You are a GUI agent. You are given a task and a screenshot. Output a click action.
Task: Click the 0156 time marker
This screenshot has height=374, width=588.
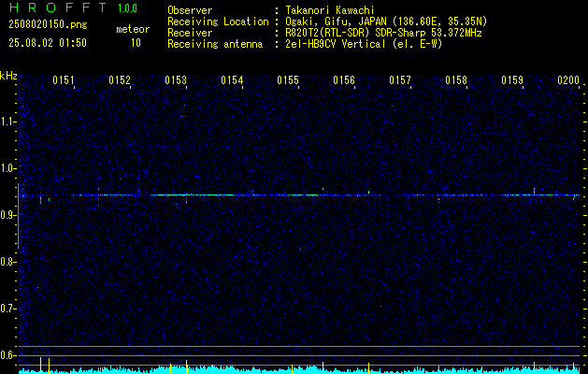(x=344, y=80)
